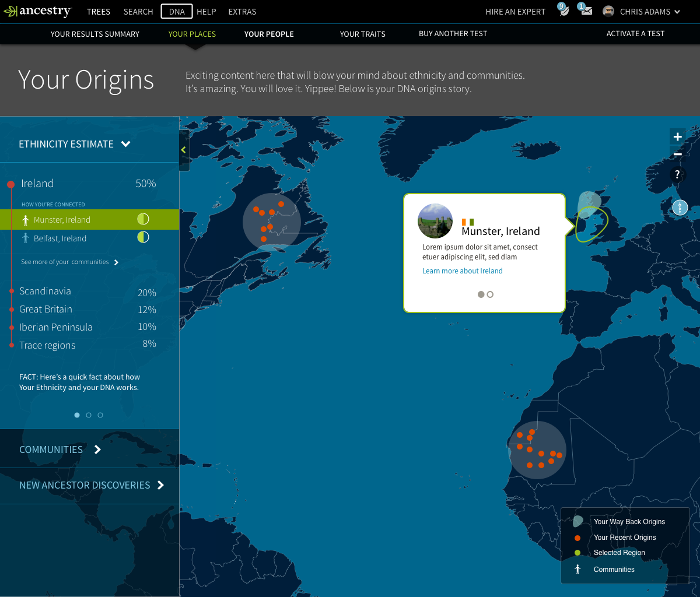700x597 pixels.
Task: Select the first fact carousel dot
Action: tap(77, 415)
